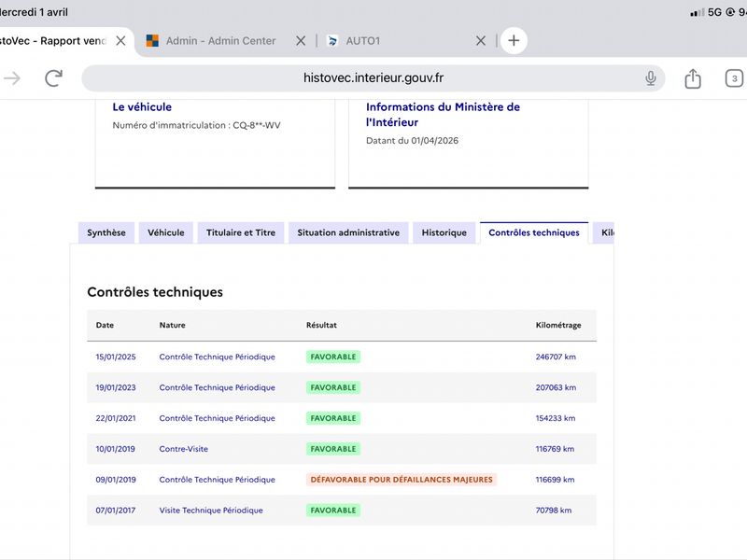Click the Défavorable pour défaillances majeures badge

click(402, 480)
